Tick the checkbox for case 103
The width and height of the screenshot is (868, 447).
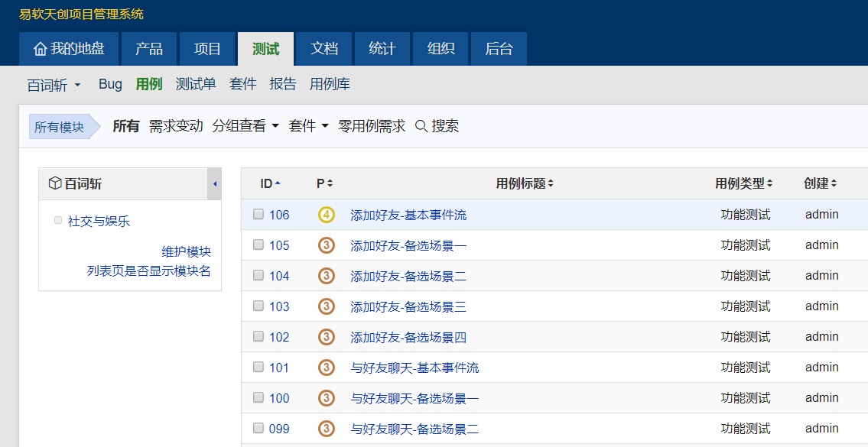pos(258,306)
